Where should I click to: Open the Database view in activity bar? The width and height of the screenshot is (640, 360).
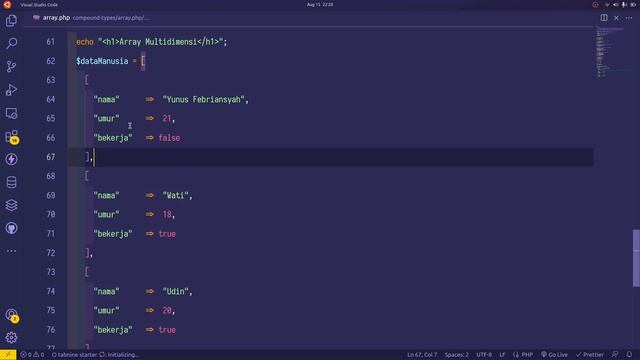pyautogui.click(x=11, y=182)
